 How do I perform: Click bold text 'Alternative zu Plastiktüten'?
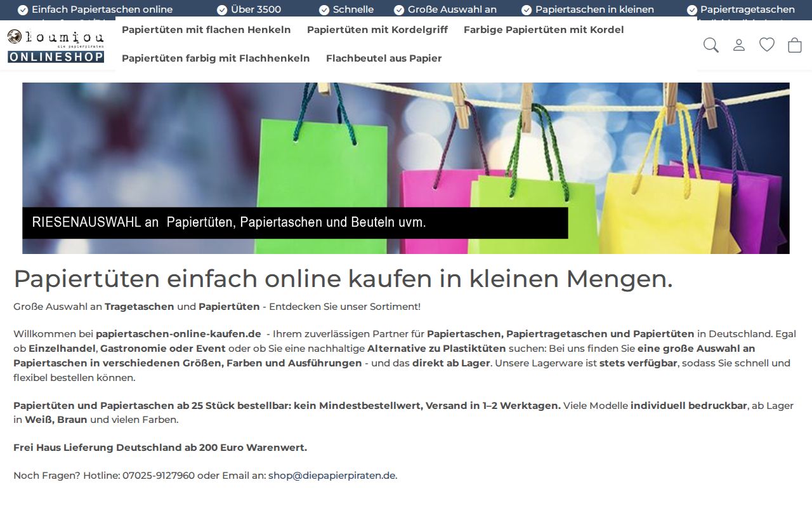click(x=436, y=349)
